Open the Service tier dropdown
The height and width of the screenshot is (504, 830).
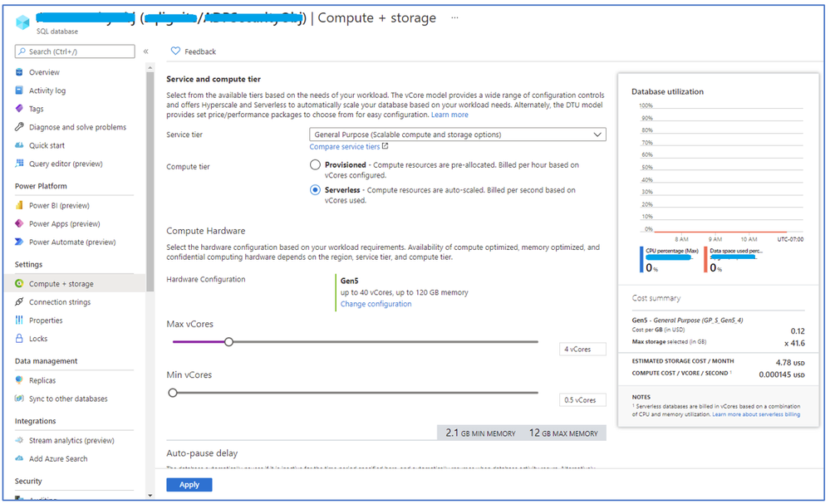[457, 135]
